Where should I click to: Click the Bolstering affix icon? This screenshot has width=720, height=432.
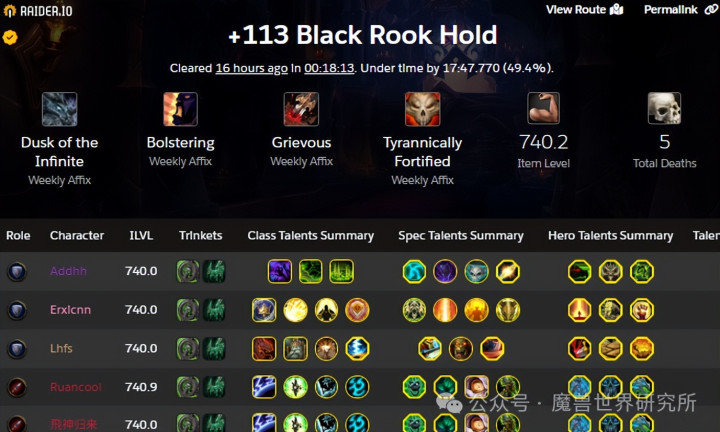point(180,109)
